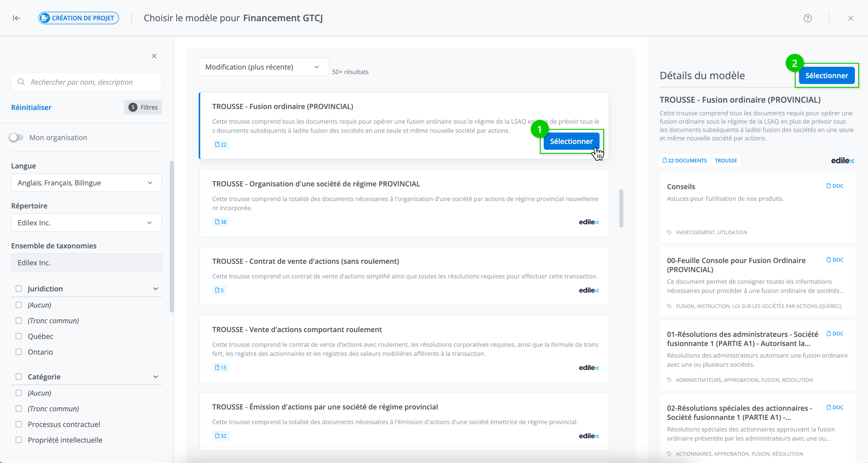Tick the Processus contractuel checkbox
868x463 pixels.
19,424
